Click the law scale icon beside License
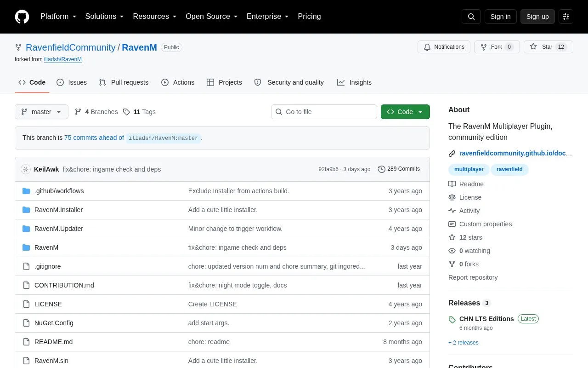 coord(452,197)
